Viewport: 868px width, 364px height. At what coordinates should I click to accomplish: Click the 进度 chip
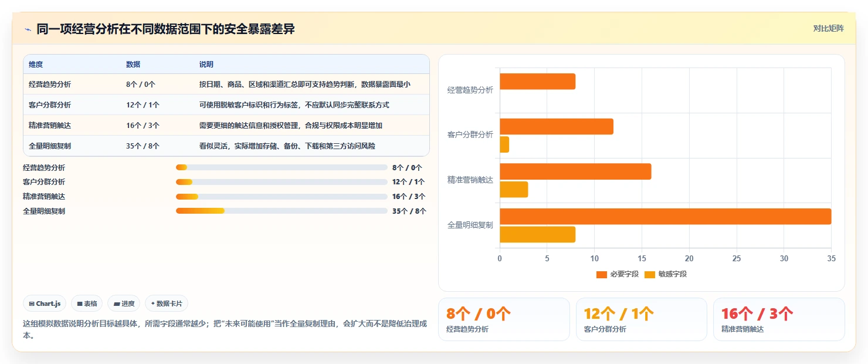(x=124, y=304)
